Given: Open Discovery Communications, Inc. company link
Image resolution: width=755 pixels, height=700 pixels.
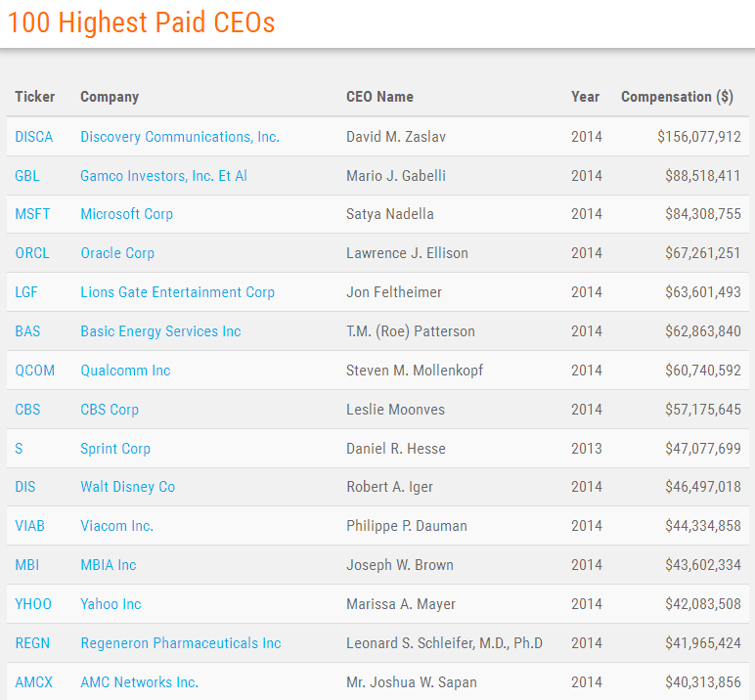Looking at the screenshot, I should coord(180,137).
